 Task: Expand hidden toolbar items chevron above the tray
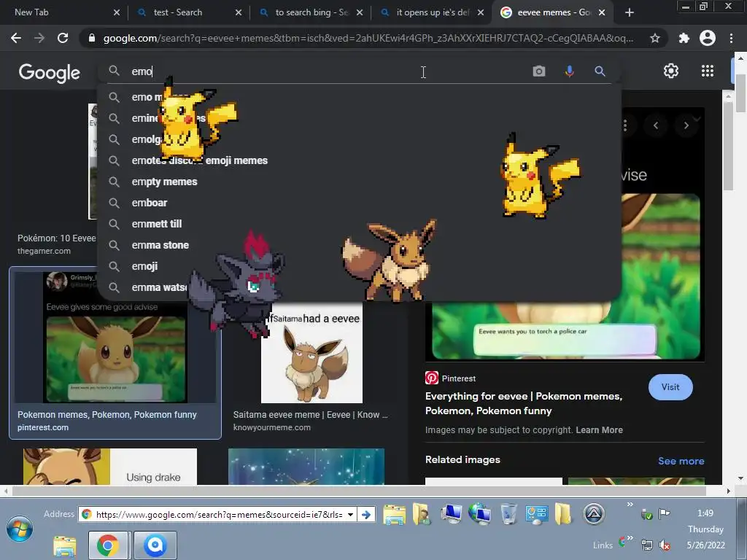(630, 505)
